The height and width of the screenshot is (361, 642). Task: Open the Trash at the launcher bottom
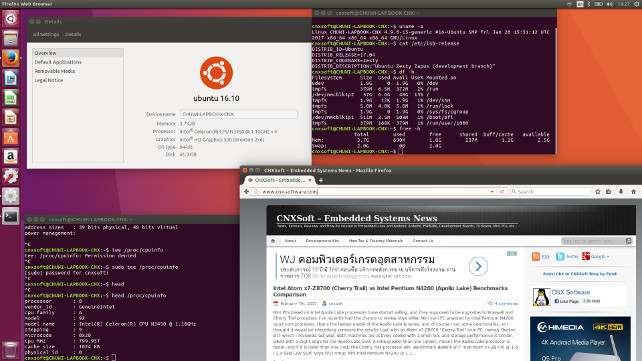point(11,350)
